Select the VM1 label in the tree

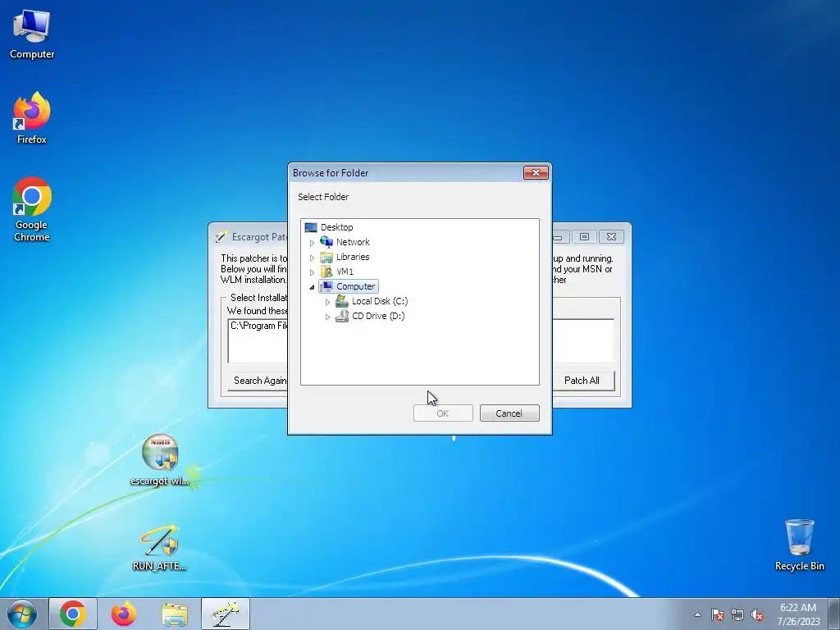point(345,272)
